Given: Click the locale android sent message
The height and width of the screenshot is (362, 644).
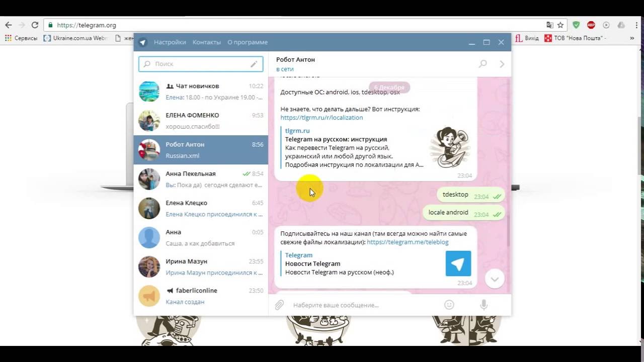Looking at the screenshot, I should tap(463, 213).
